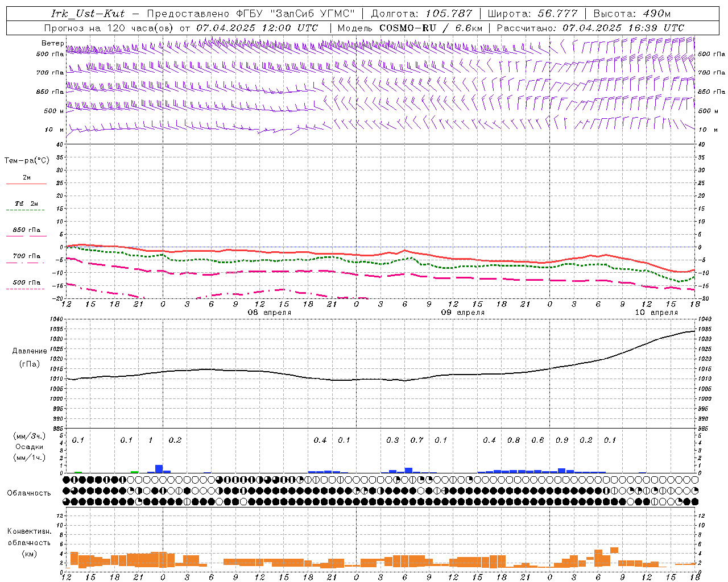The height and width of the screenshot is (582, 728).
Task: Click the 1040 value on left pressure axis
Action: click(x=58, y=319)
